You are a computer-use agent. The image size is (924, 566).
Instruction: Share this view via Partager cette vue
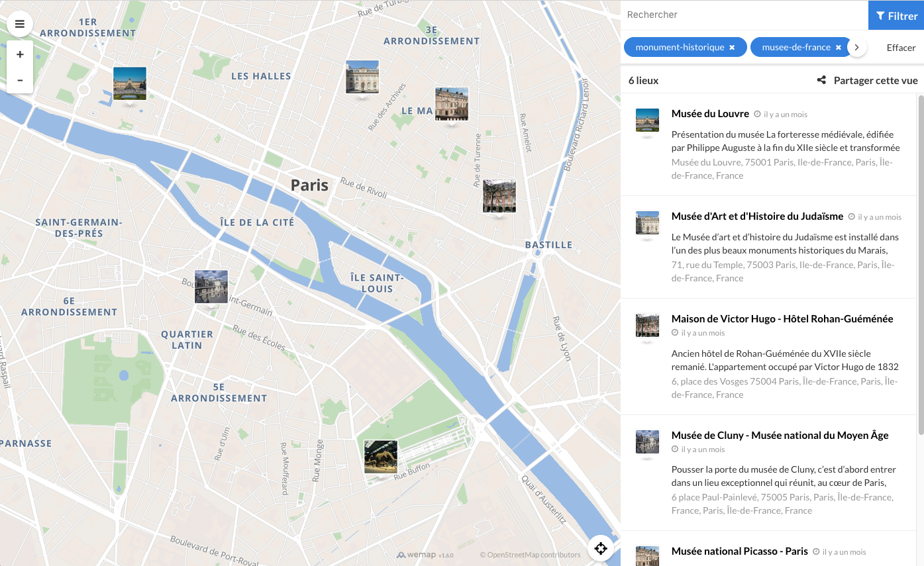click(x=867, y=81)
